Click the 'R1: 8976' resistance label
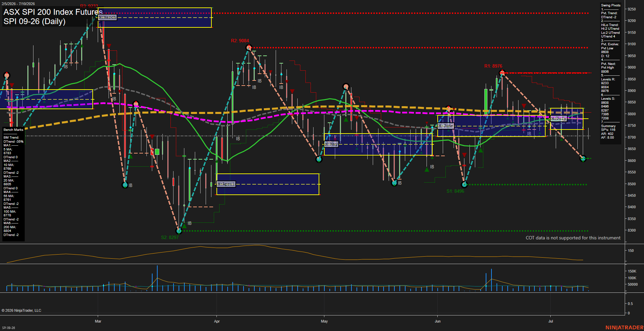The height and width of the screenshot is (331, 644). click(493, 66)
